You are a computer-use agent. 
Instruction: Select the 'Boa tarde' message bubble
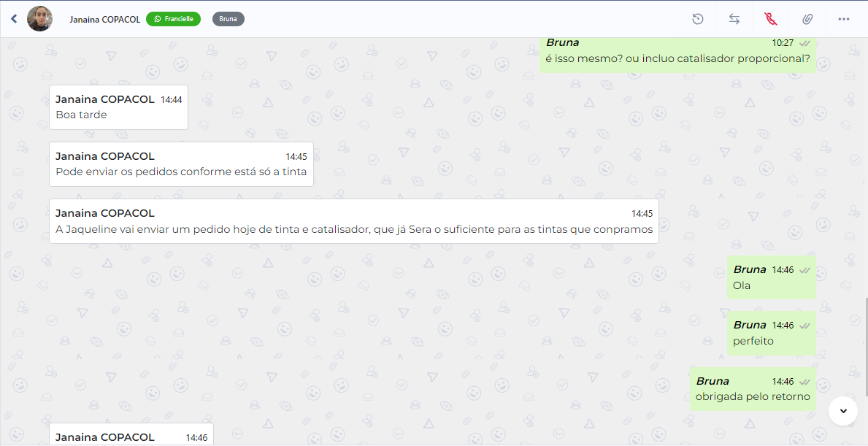[x=118, y=107]
